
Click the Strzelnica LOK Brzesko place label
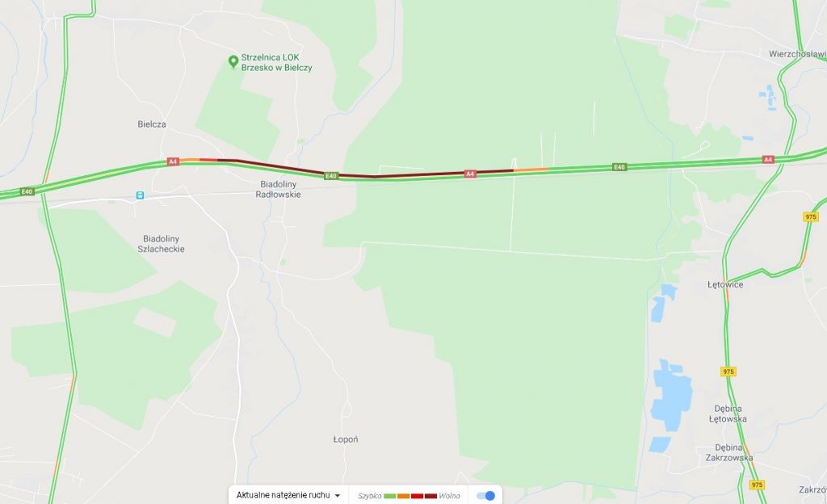[x=276, y=62]
